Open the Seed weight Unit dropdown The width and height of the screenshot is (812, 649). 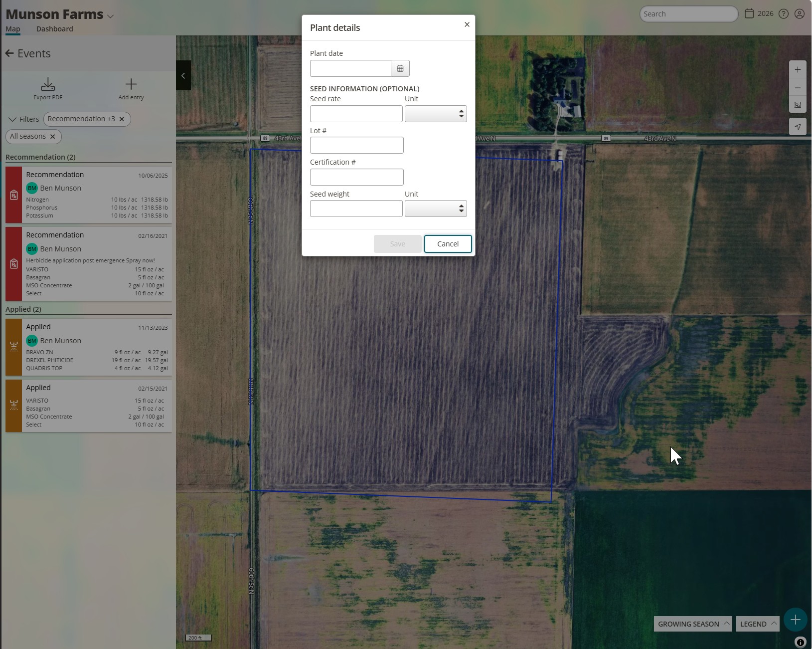pyautogui.click(x=436, y=209)
